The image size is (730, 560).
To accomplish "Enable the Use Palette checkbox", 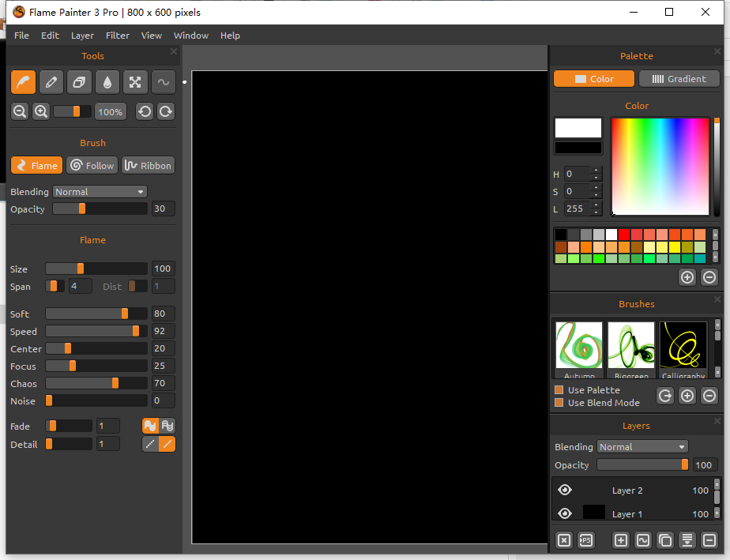I will [559, 389].
